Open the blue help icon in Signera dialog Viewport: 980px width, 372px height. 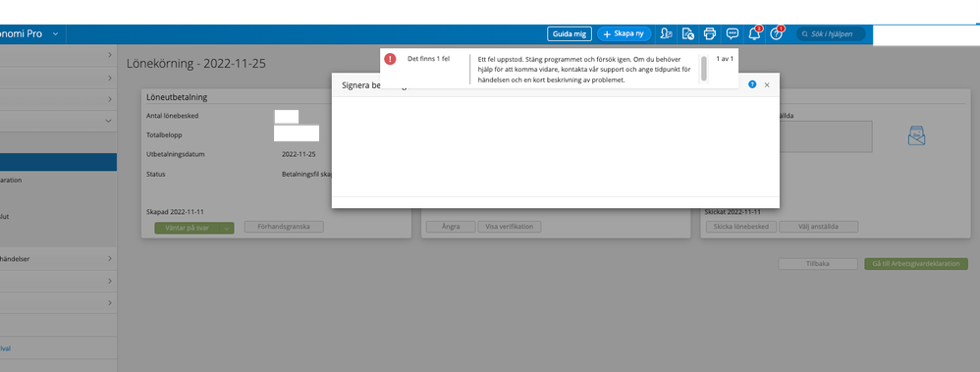tap(752, 84)
